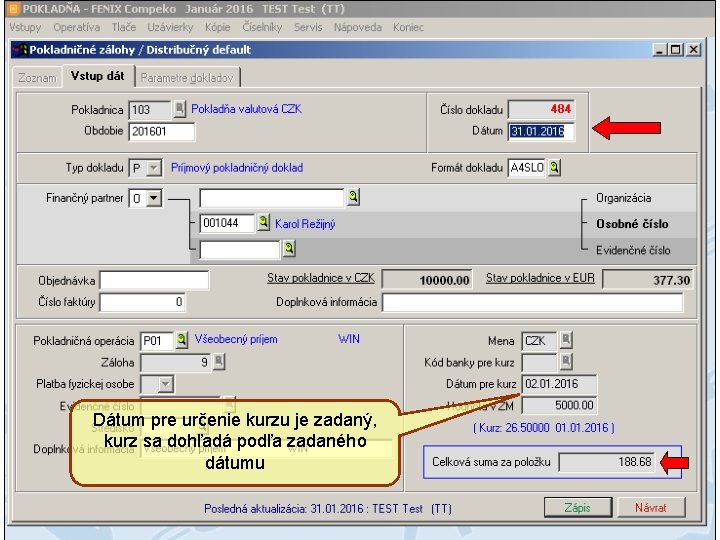The width and height of the screenshot is (720, 540).
Task: Click the Osobné číslo field 001044
Action: click(x=227, y=223)
